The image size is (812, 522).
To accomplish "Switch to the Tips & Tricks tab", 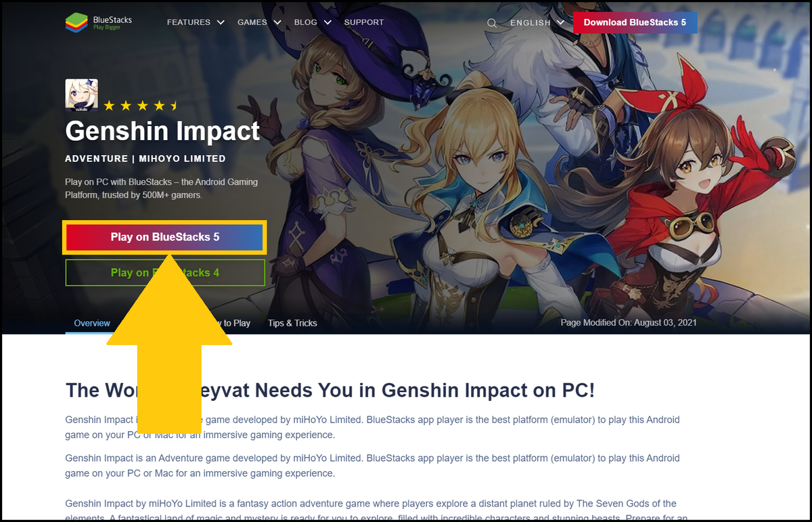I will 292,323.
